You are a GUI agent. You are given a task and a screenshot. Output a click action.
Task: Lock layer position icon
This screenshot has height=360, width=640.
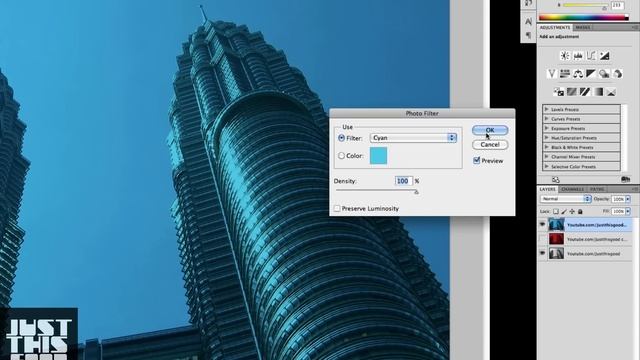572,211
